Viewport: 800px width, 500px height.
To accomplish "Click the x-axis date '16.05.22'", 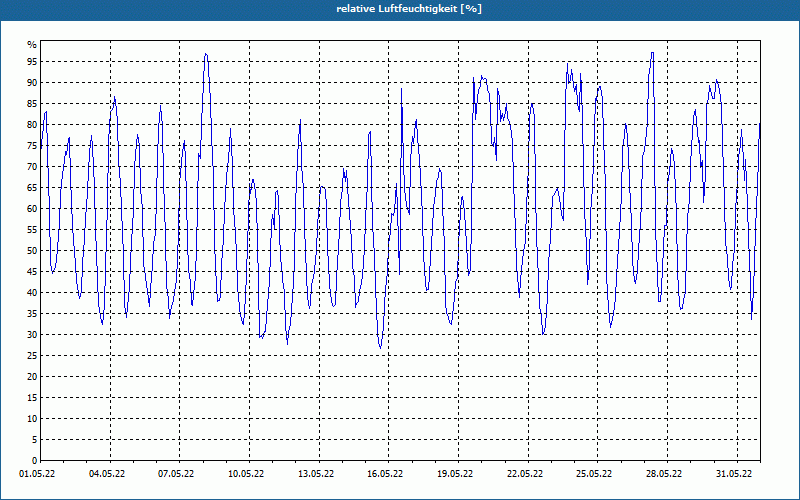I will click(385, 474).
